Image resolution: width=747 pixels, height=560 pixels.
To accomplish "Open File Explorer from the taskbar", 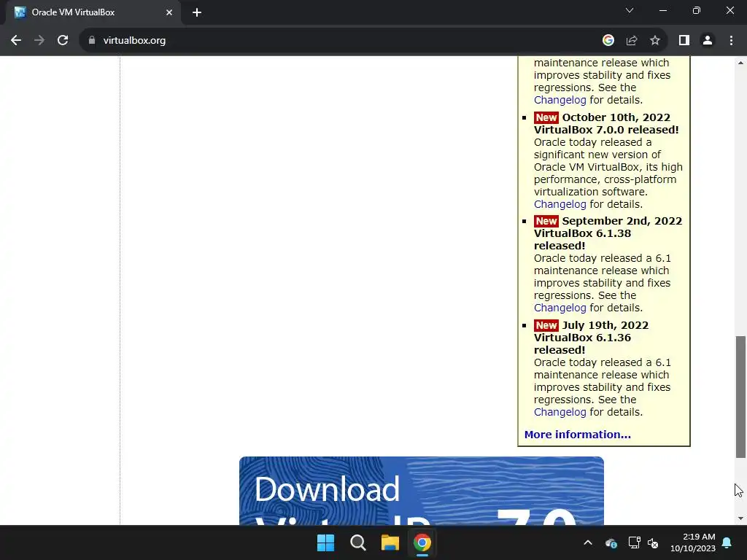I will point(390,542).
